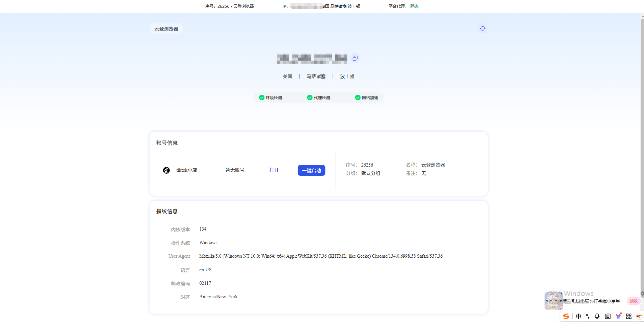Click the refresh icon at top right

482,28
